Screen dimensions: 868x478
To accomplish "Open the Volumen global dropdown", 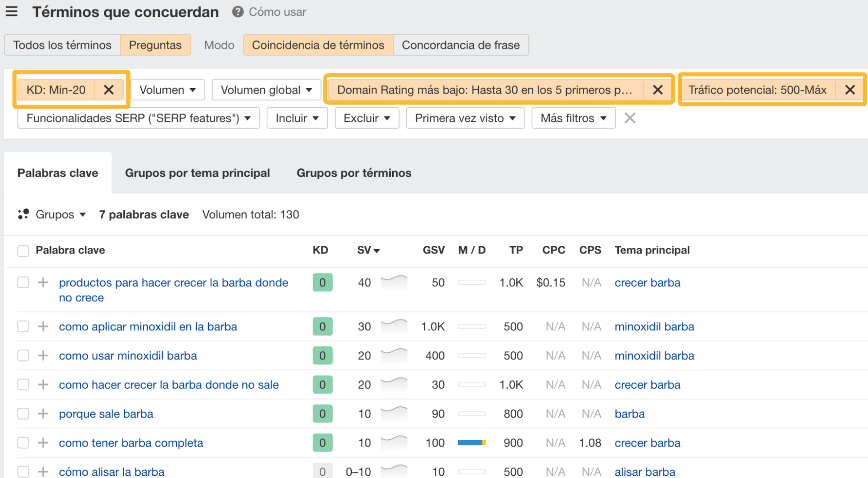I will tap(266, 90).
